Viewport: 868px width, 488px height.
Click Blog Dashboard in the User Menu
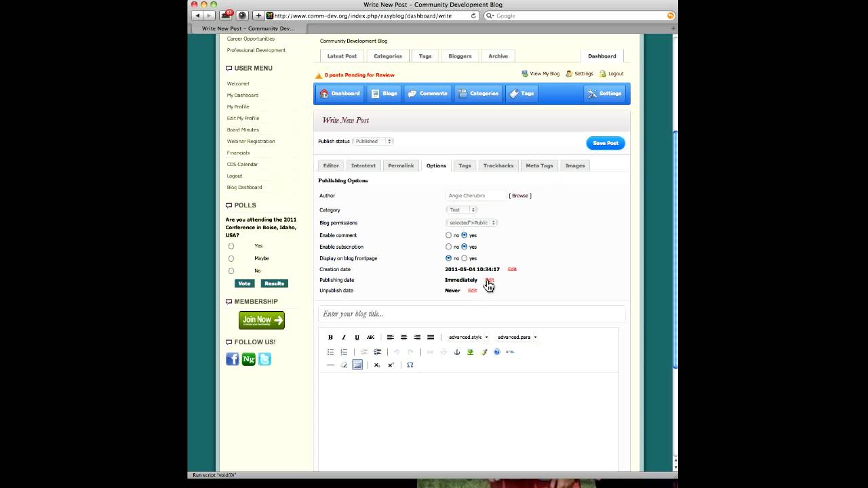[x=244, y=187]
